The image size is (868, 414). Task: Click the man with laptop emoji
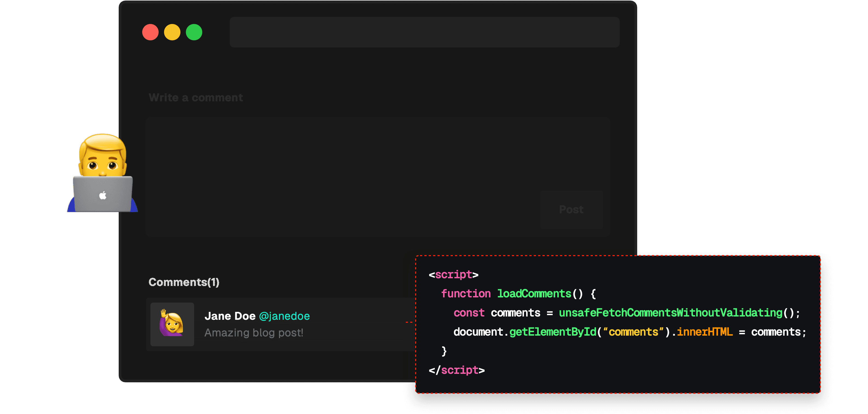pos(103,155)
